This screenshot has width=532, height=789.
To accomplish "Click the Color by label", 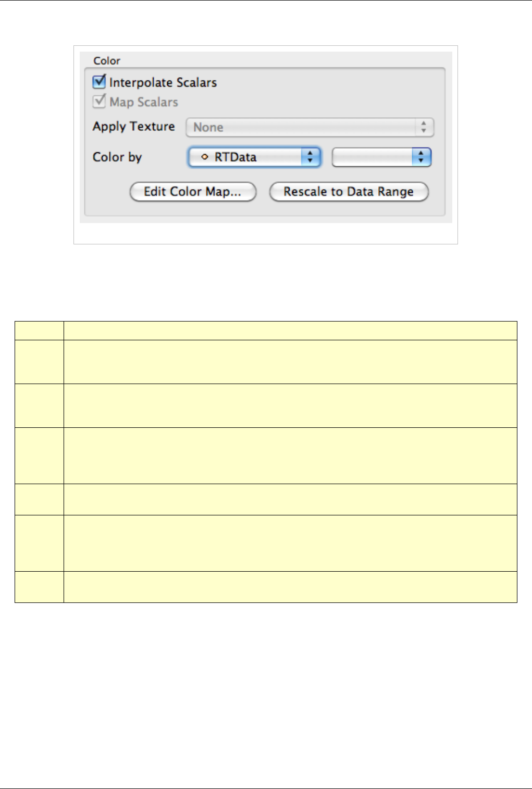I will pyautogui.click(x=117, y=157).
